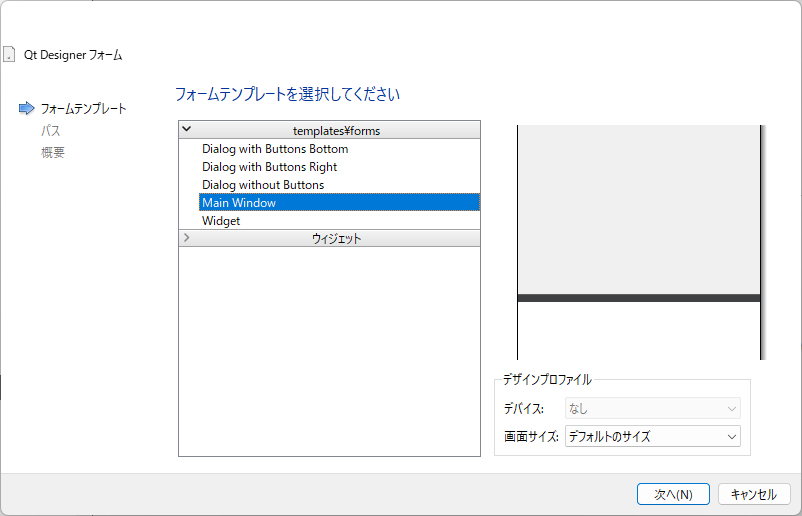Viewport: 802px width, 516px height.
Task: Click the デザインプロファイル group label
Action: [x=547, y=379]
